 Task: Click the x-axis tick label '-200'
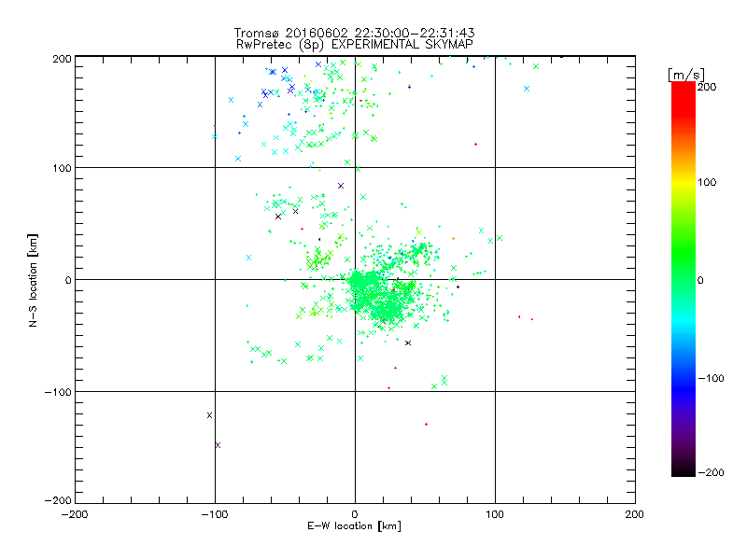(x=75, y=514)
